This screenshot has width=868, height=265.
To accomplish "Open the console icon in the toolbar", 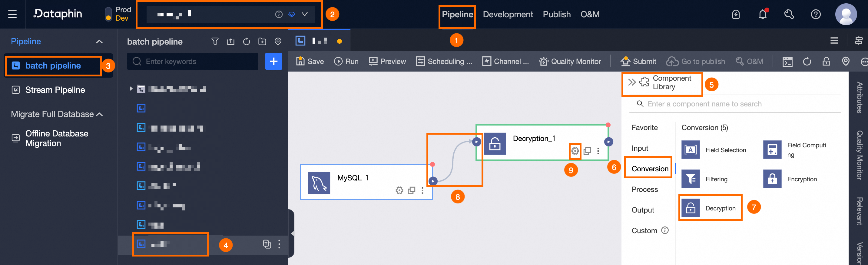I will pos(787,62).
